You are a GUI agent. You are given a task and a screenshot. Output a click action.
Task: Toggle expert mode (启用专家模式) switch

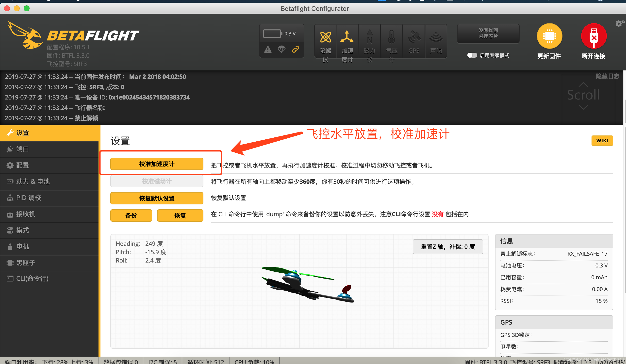click(472, 55)
